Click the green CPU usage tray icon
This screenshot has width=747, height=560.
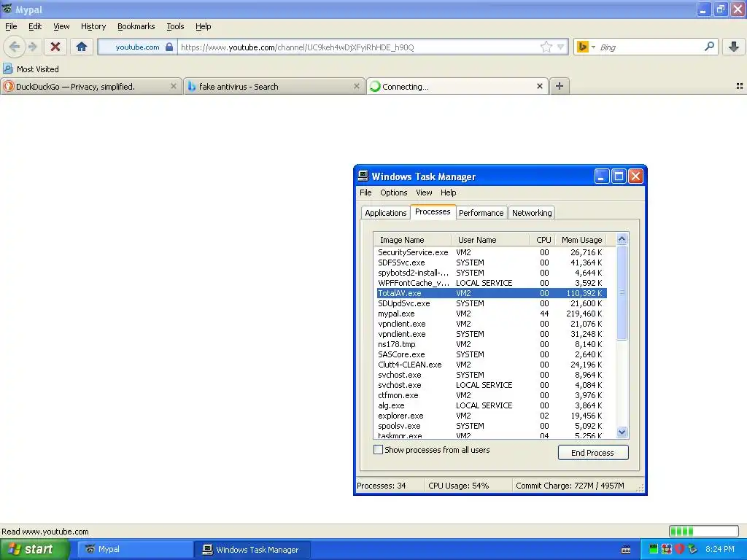pos(654,549)
